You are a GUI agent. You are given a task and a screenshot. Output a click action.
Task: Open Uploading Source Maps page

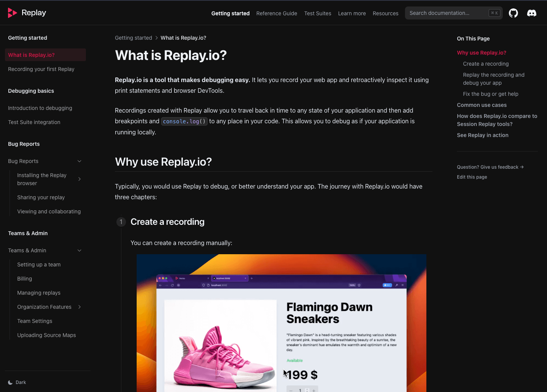pos(47,335)
